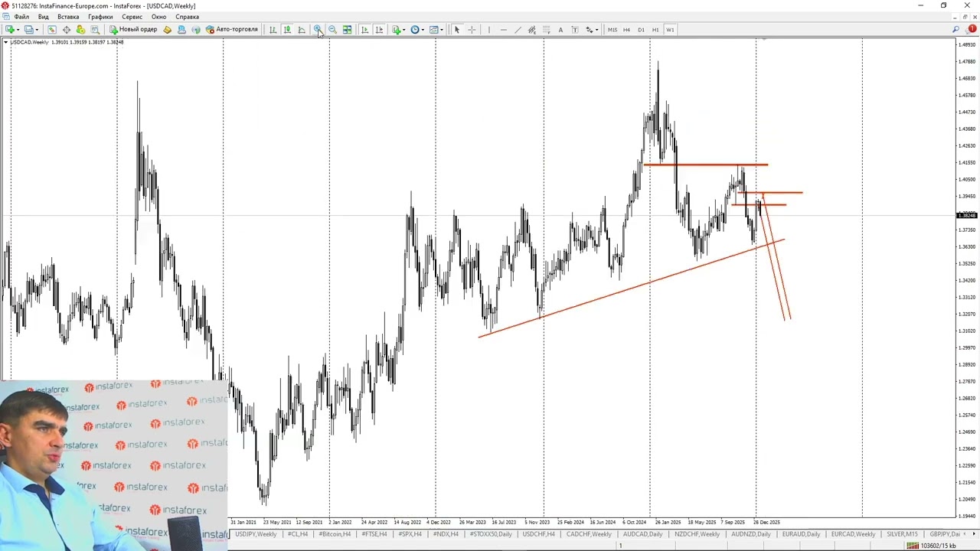The height and width of the screenshot is (551, 980).
Task: Open the MetaEditor book icon
Action: [168, 30]
